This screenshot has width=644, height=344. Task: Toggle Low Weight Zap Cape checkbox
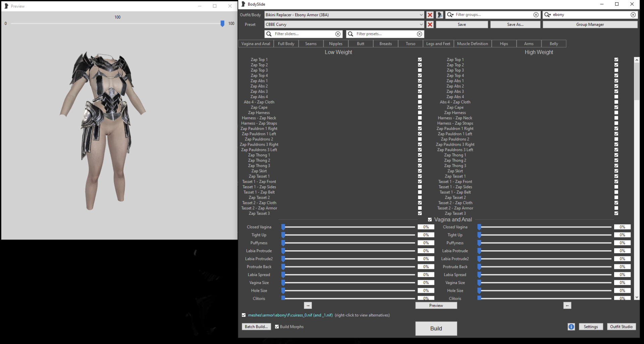coord(420,108)
